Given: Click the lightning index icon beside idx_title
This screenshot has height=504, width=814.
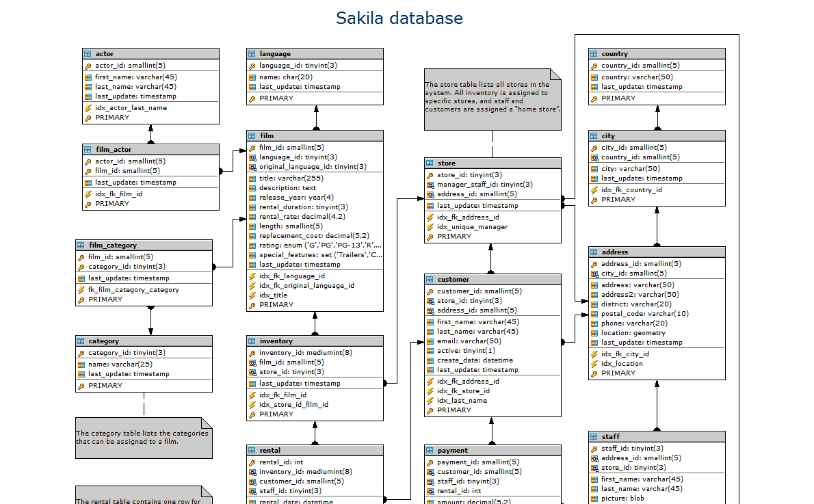Looking at the screenshot, I should [x=252, y=295].
